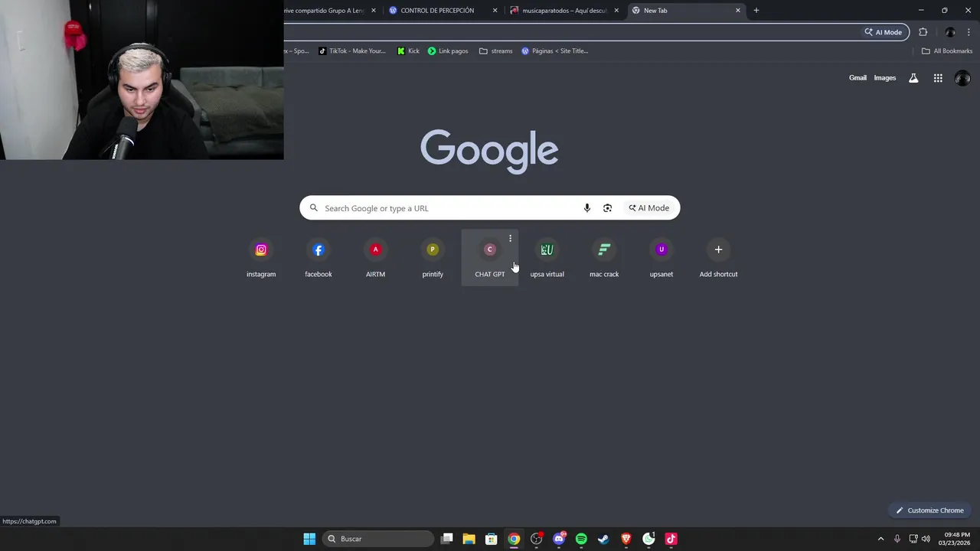Open the Link pagos bookmark

pyautogui.click(x=448, y=51)
